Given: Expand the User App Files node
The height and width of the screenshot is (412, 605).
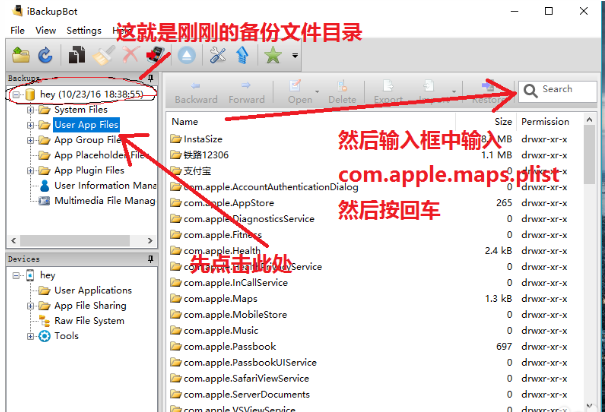Looking at the screenshot, I should [x=30, y=125].
